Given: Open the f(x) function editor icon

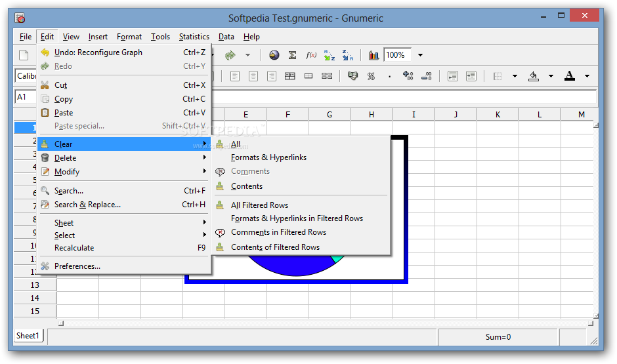Looking at the screenshot, I should pyautogui.click(x=311, y=55).
